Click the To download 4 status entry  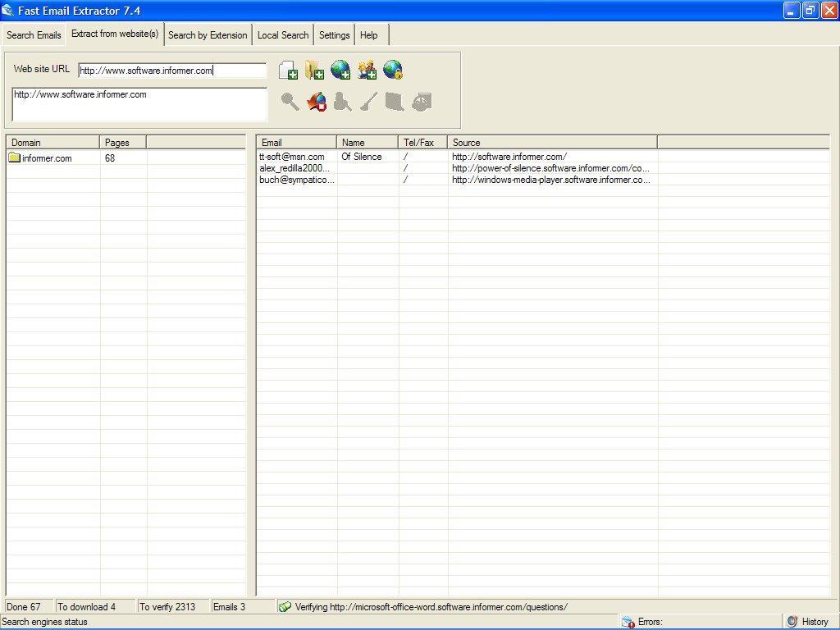tap(95, 607)
